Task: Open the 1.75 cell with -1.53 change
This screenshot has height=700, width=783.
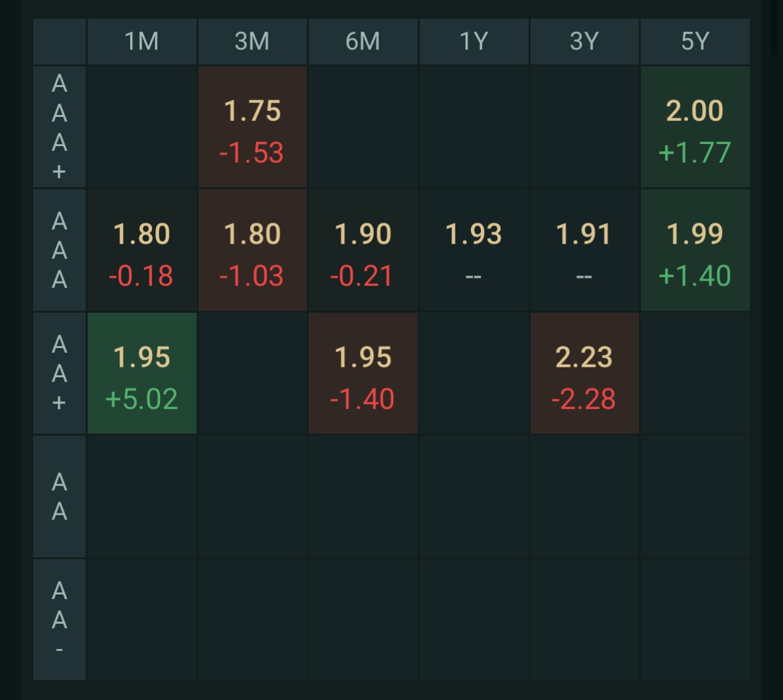Action: (252, 127)
